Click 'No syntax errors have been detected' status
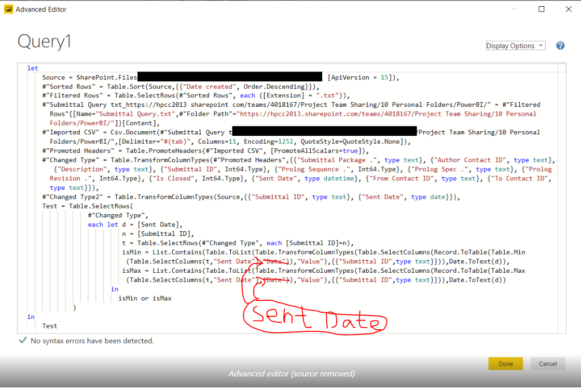This screenshot has width=581, height=392. (x=92, y=341)
